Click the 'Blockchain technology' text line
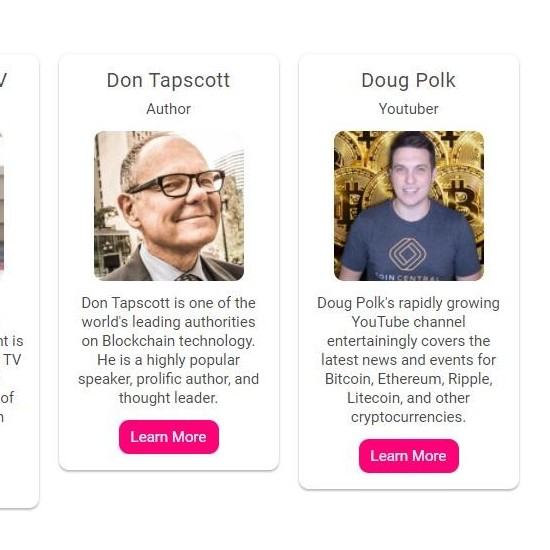Screen dimensions: 550x550 click(179, 341)
